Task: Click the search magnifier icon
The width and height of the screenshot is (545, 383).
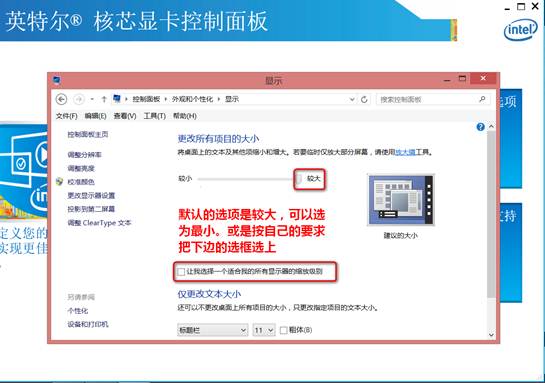Action: (x=482, y=99)
